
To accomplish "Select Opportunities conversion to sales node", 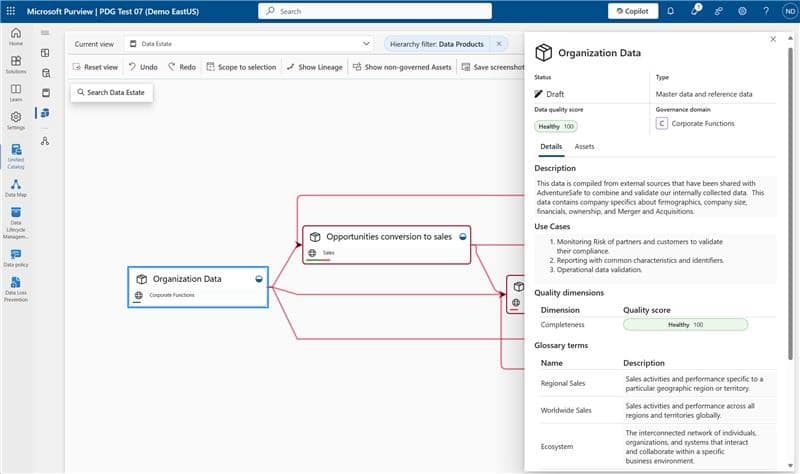I will [x=386, y=245].
